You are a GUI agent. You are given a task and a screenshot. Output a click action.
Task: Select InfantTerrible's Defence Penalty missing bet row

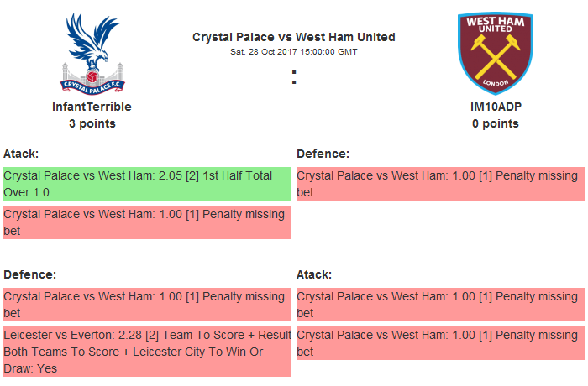pos(147,305)
